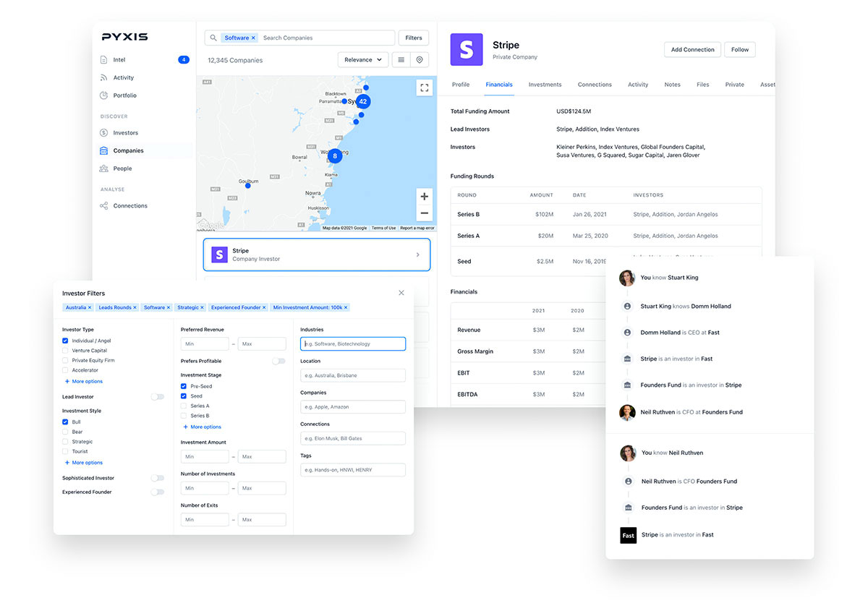Select the Financials tab
Image resolution: width=868 pixels, height=611 pixels.
tap(499, 85)
